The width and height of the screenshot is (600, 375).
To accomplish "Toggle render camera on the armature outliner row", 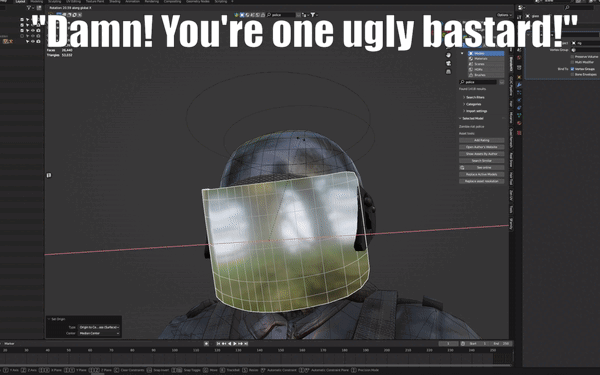I will [x=38, y=41].
